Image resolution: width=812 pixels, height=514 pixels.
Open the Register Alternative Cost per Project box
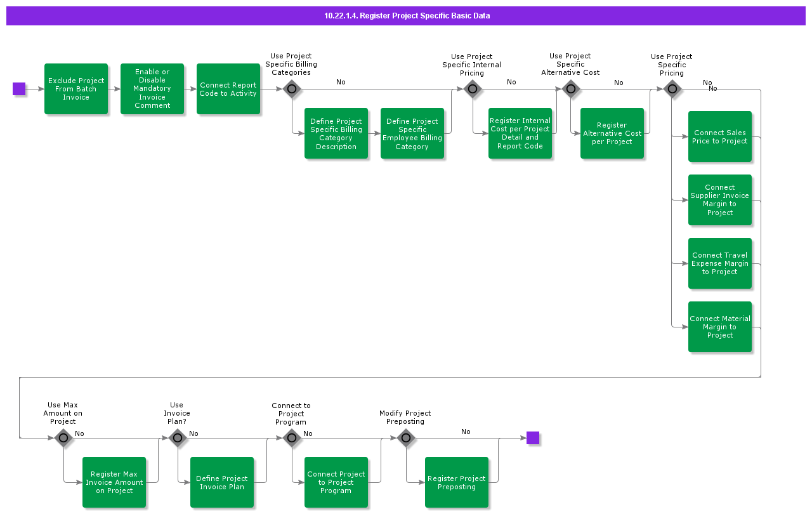[612, 133]
